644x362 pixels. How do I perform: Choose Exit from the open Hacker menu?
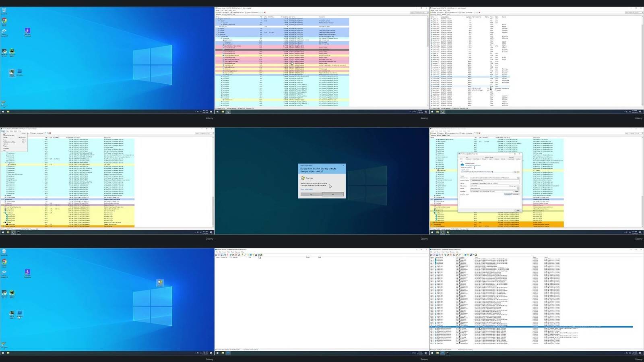(x=5, y=151)
